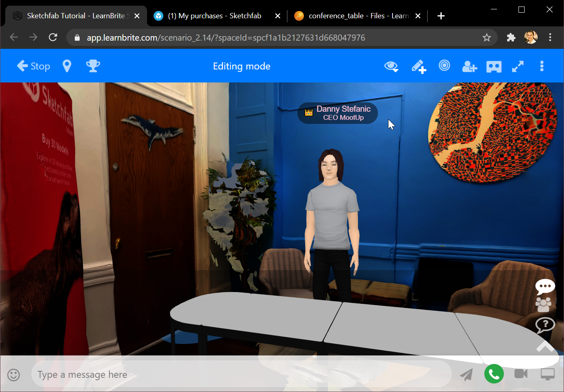Open the participants group icon
Image resolution: width=564 pixels, height=392 pixels.
[x=544, y=304]
